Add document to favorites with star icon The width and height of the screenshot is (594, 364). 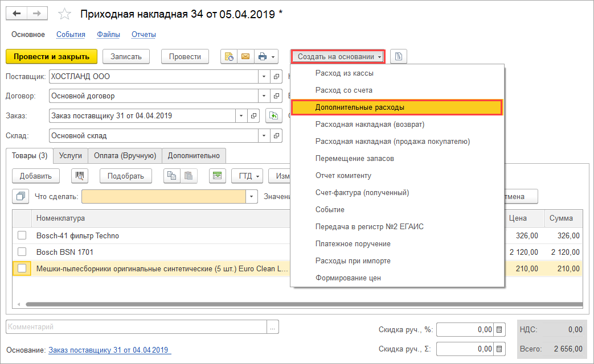click(66, 14)
